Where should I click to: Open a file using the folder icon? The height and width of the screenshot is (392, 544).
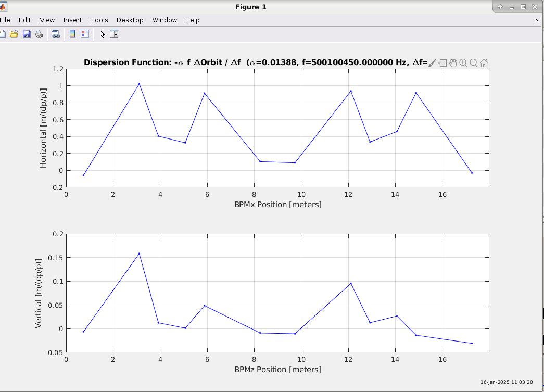(14, 34)
